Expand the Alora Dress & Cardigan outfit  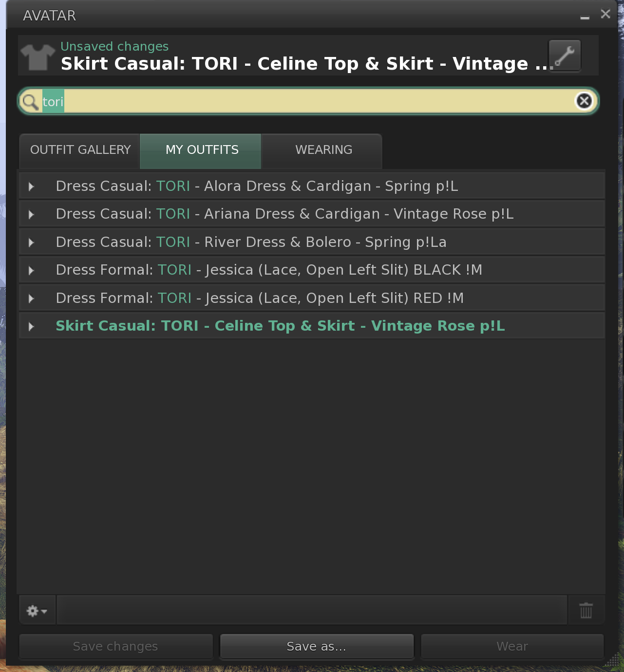tap(31, 187)
